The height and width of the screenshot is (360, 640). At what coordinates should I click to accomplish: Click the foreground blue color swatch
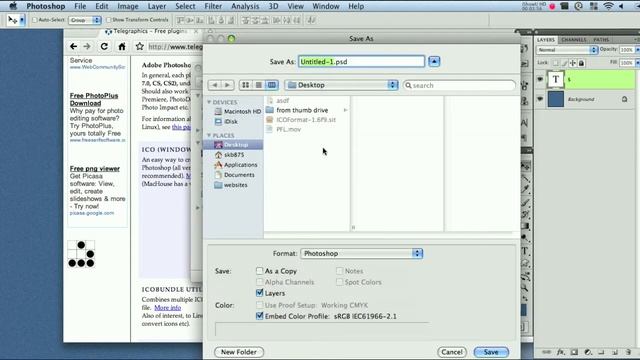[x=523, y=311]
